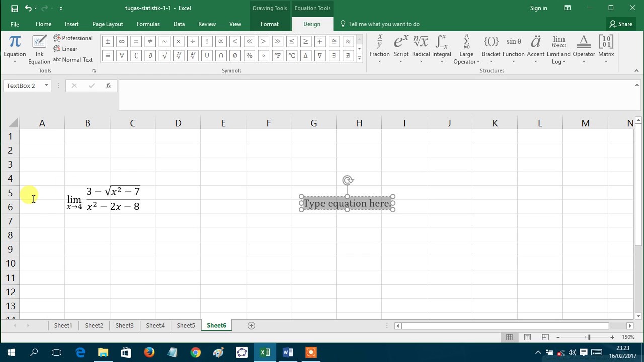Switch to the Sheet1 worksheet tab

click(x=63, y=325)
